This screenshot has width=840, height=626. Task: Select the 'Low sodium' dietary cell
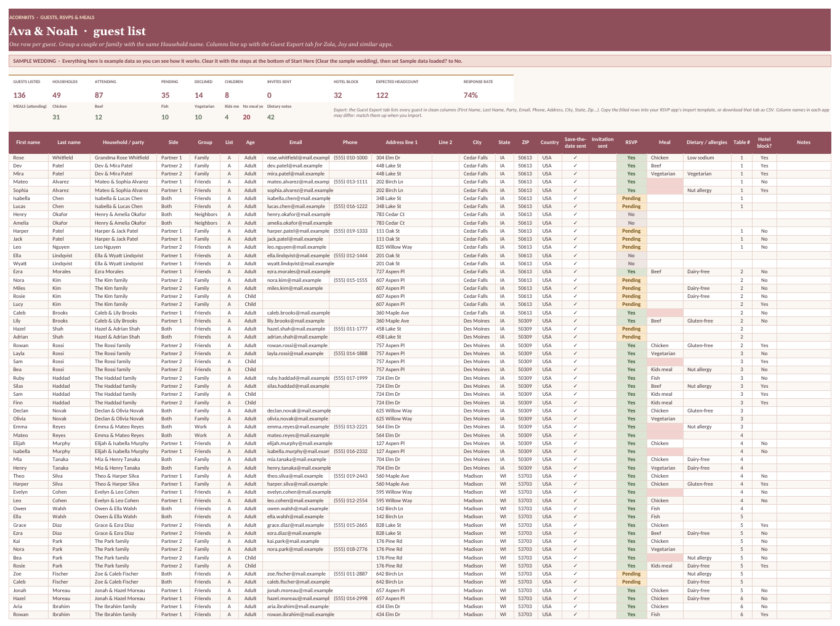[x=707, y=158]
